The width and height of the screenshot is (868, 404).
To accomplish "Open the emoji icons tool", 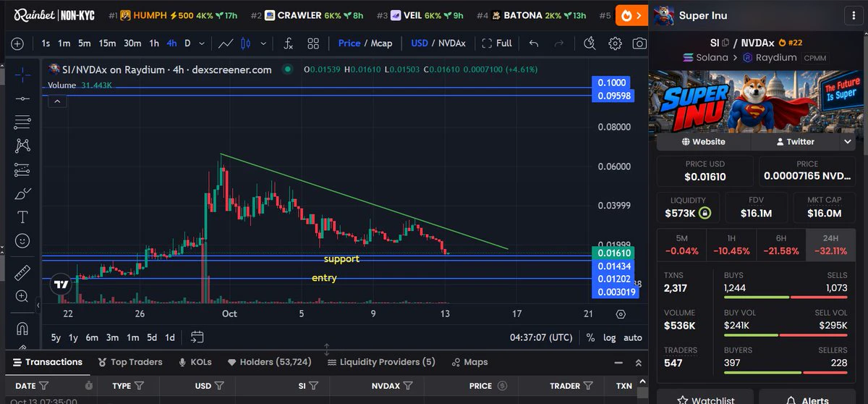I will click(x=22, y=240).
